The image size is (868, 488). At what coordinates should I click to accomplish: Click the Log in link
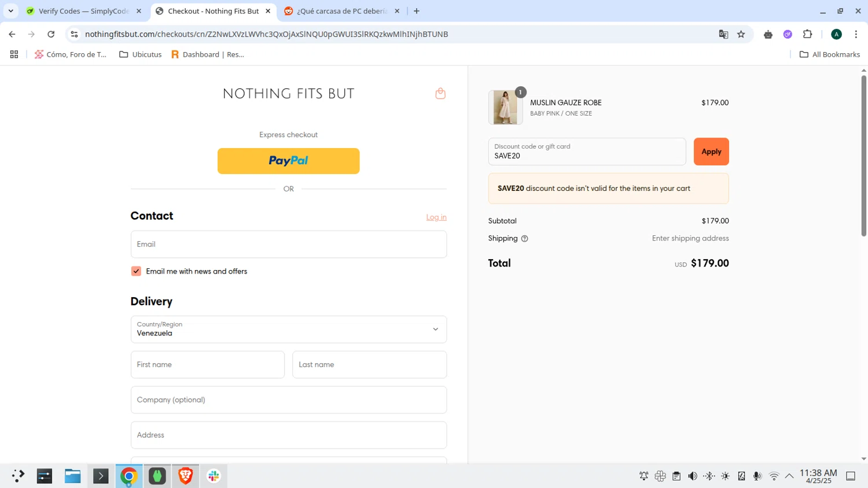point(436,217)
